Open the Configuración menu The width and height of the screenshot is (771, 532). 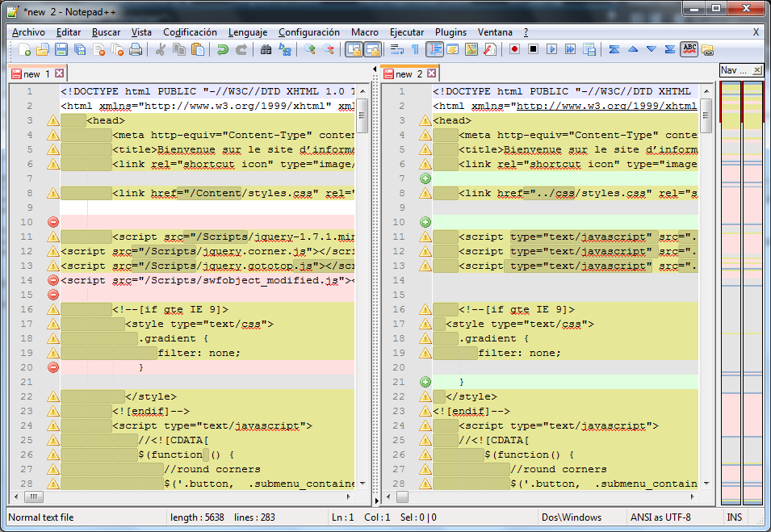(x=308, y=32)
